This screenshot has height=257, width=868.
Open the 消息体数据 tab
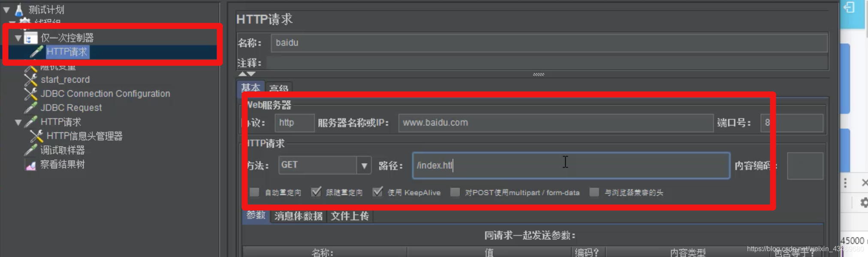point(298,216)
